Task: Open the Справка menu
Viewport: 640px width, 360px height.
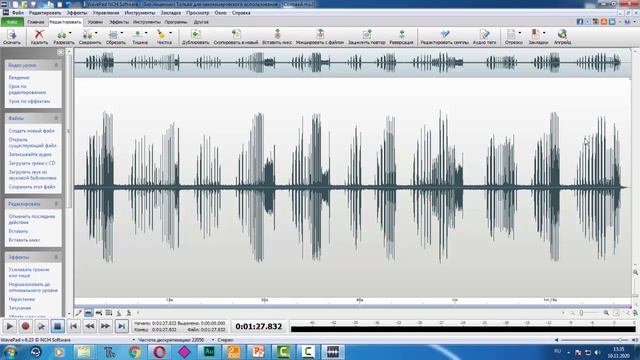Action: 241,13
